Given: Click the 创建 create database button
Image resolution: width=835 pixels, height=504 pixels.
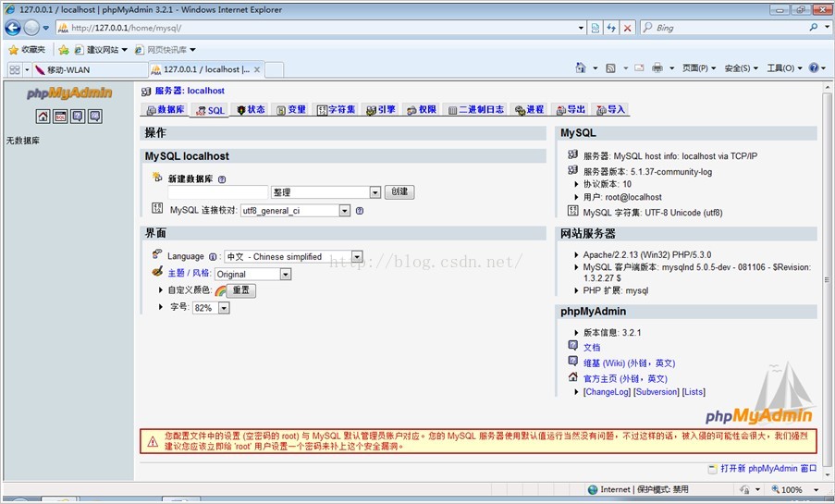Looking at the screenshot, I should click(x=399, y=191).
